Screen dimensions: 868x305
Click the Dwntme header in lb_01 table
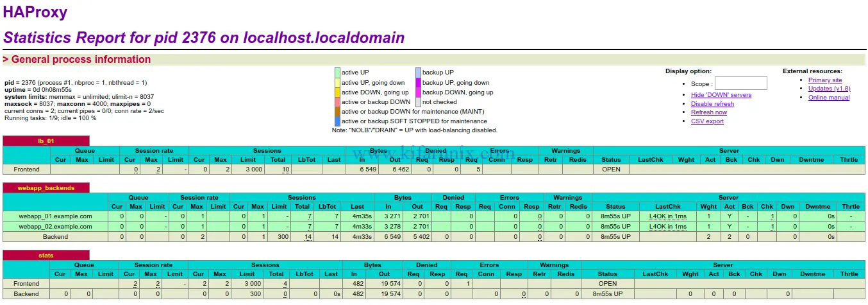coord(810,160)
